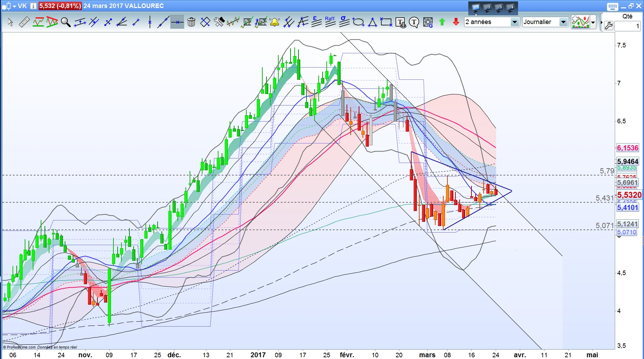644x359 pixels.
Task: Open the trading indicators chart button
Action: [580, 22]
